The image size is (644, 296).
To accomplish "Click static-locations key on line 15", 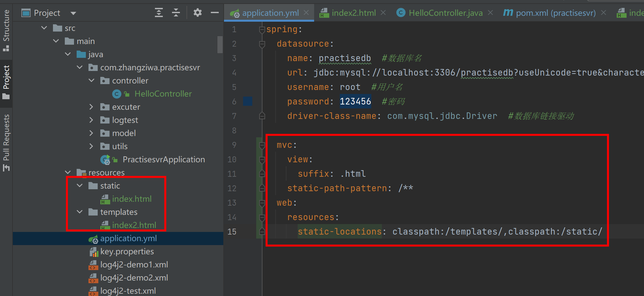I will 340,232.
